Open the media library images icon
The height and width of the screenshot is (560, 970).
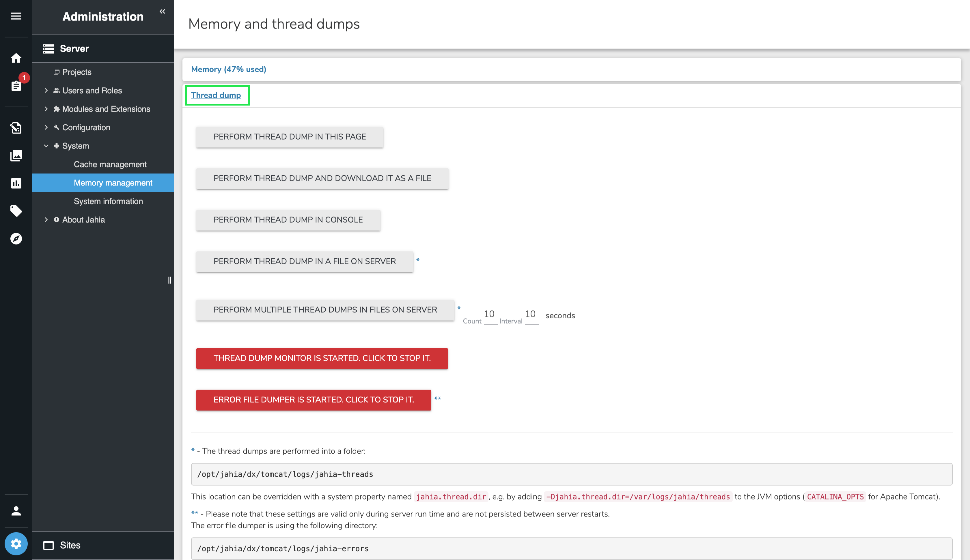16,155
